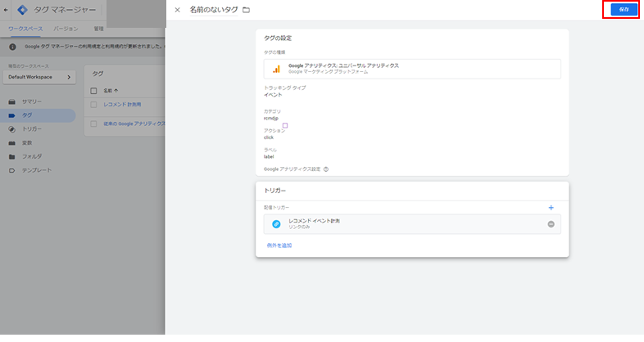The image size is (644, 342).
Task: Edit the tag name 名前のないタグ
Action: [x=214, y=10]
